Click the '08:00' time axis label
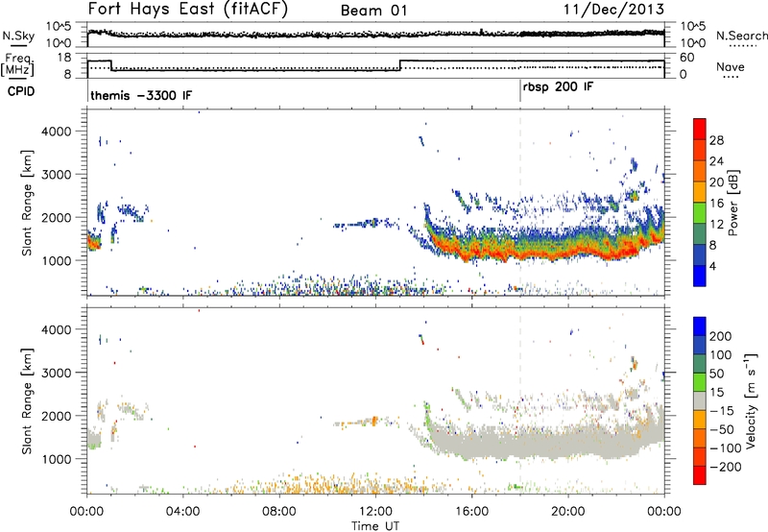The height and width of the screenshot is (532, 768). click(x=278, y=512)
